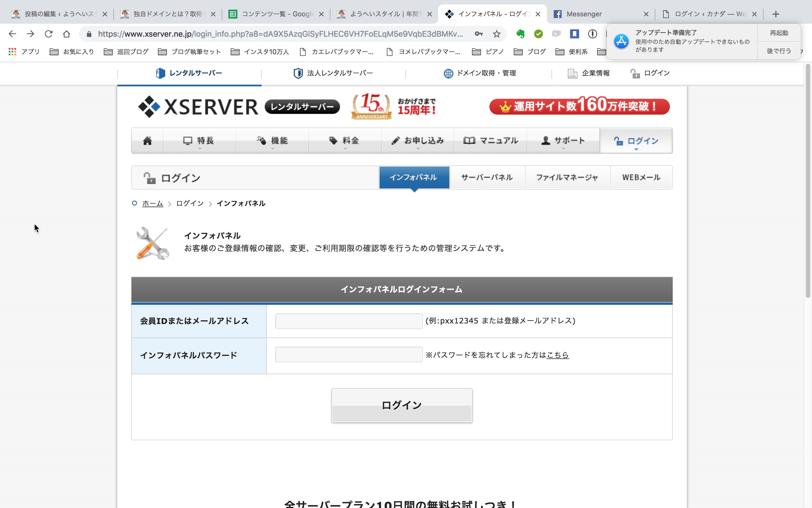Viewport: 812px width, 508px height.
Task: Click the XSERVER logo
Action: click(198, 107)
